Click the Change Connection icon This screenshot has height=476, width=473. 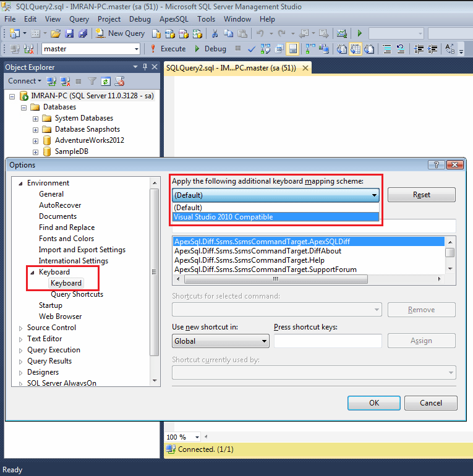point(28,49)
